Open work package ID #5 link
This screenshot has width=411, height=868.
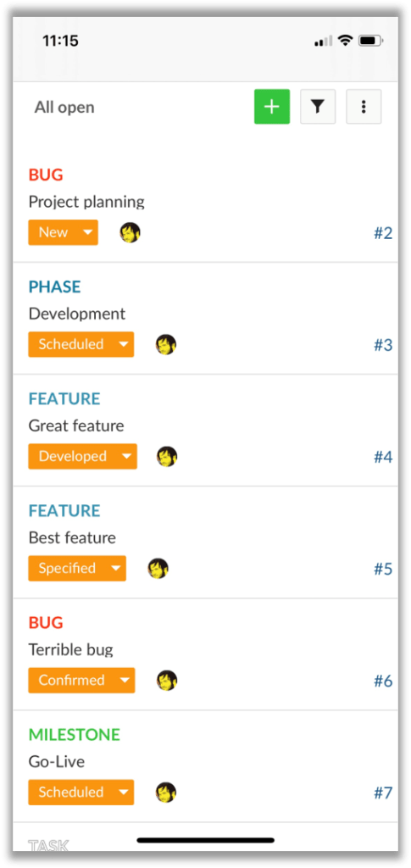tap(383, 569)
